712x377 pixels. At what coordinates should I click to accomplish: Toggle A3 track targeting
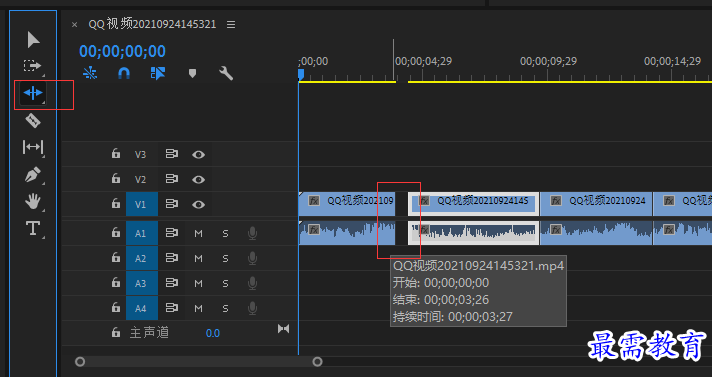[x=142, y=283]
